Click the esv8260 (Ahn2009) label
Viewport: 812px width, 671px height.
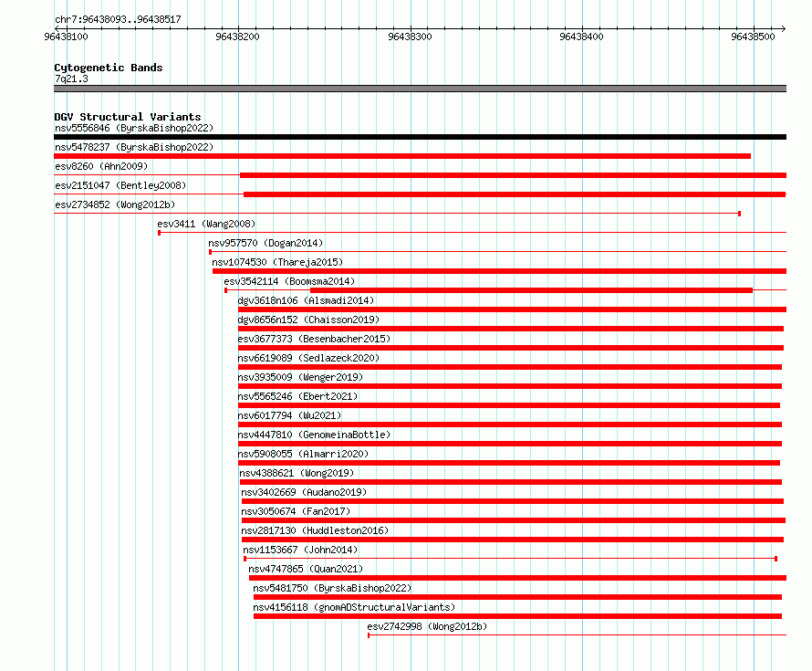101,166
